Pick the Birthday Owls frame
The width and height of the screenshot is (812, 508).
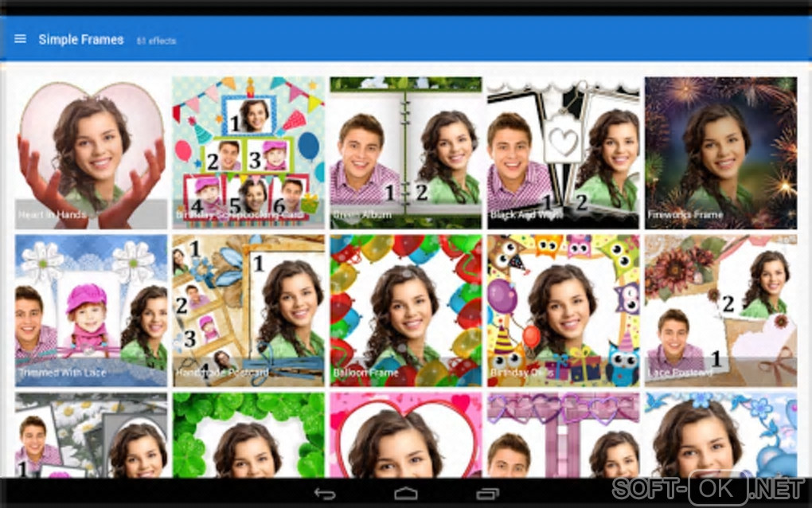[x=564, y=311]
